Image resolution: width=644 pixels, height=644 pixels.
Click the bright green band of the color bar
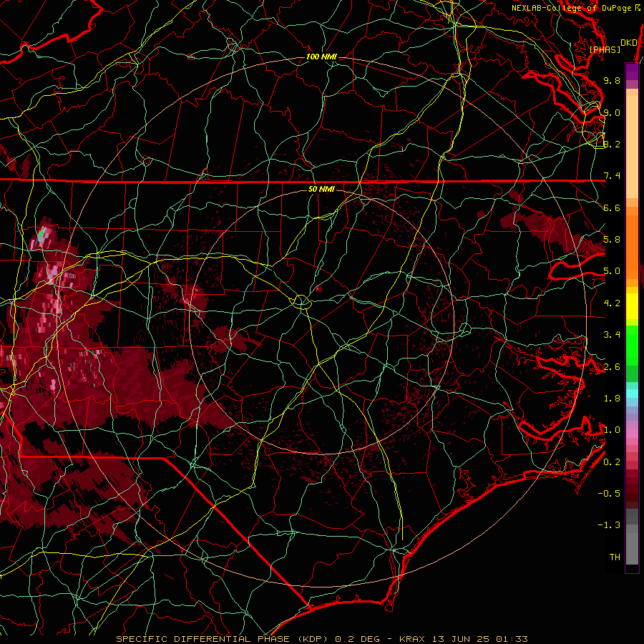632,345
